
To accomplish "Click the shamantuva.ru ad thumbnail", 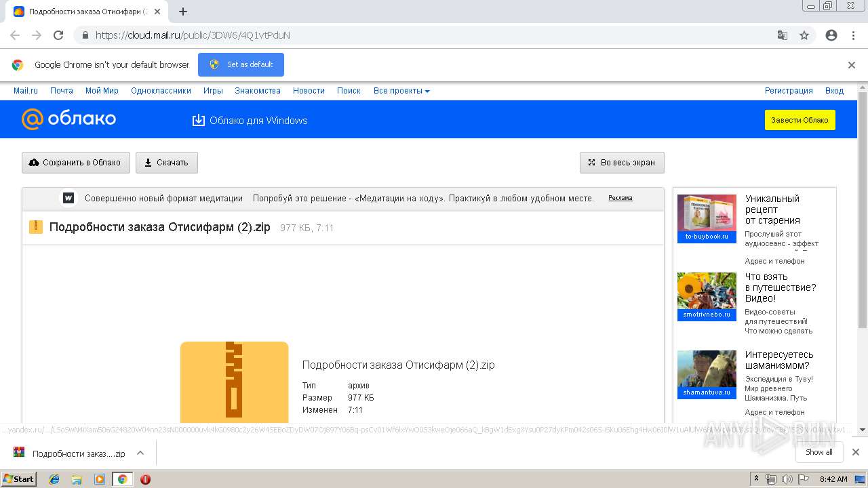I will (x=707, y=374).
